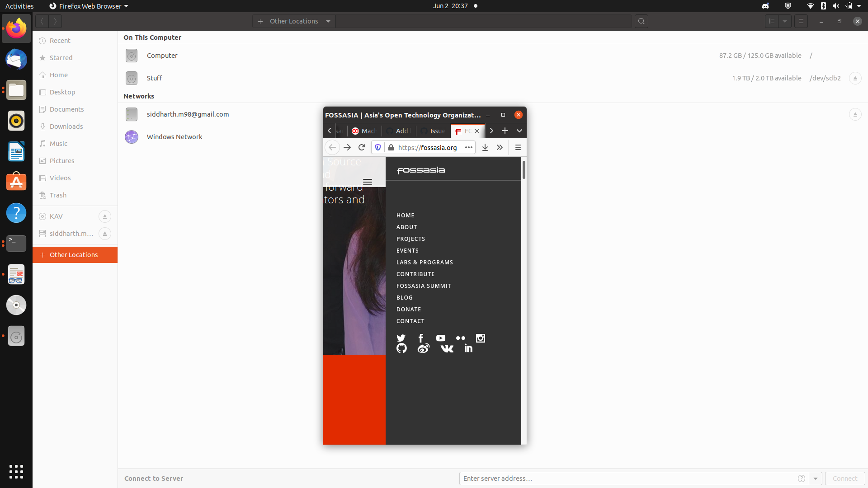This screenshot has width=868, height=488.
Task: Open the DONATE link on FOSSASIA page
Action: [409, 309]
